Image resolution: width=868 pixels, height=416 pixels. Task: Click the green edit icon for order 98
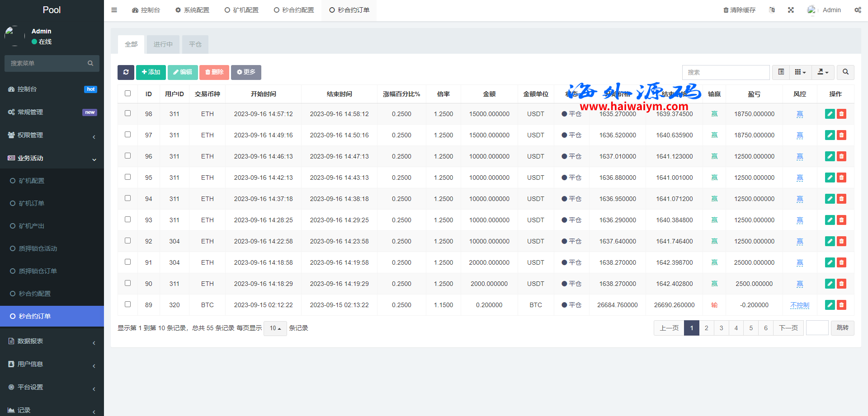(x=830, y=114)
